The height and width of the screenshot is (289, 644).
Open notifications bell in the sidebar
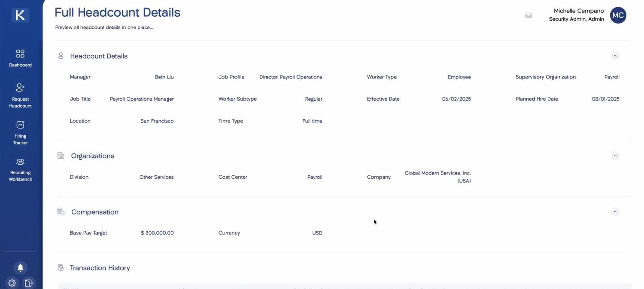pos(20,268)
